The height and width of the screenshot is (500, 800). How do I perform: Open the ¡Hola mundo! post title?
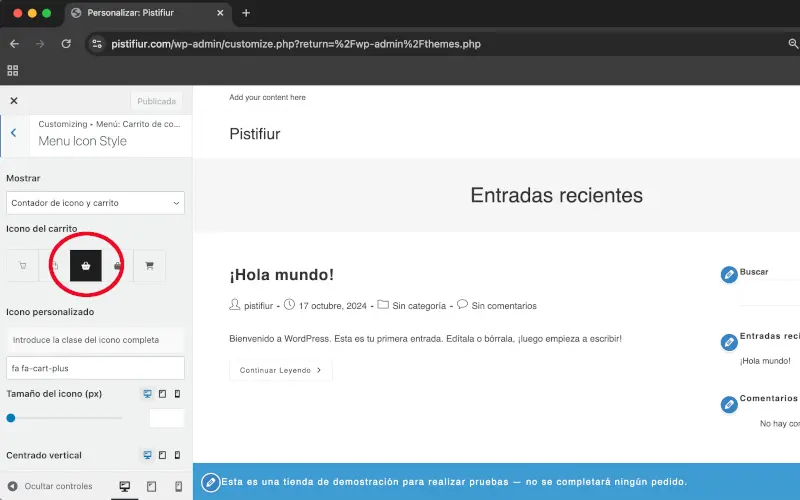coord(282,274)
